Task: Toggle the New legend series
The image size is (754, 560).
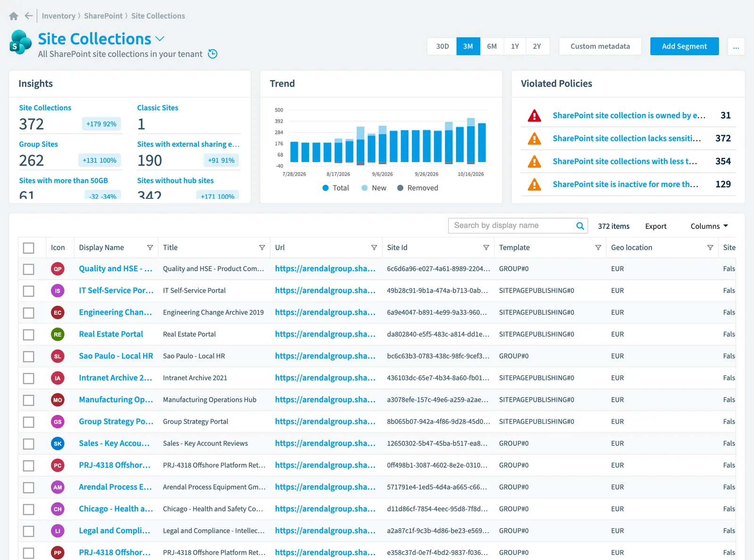Action: (374, 188)
